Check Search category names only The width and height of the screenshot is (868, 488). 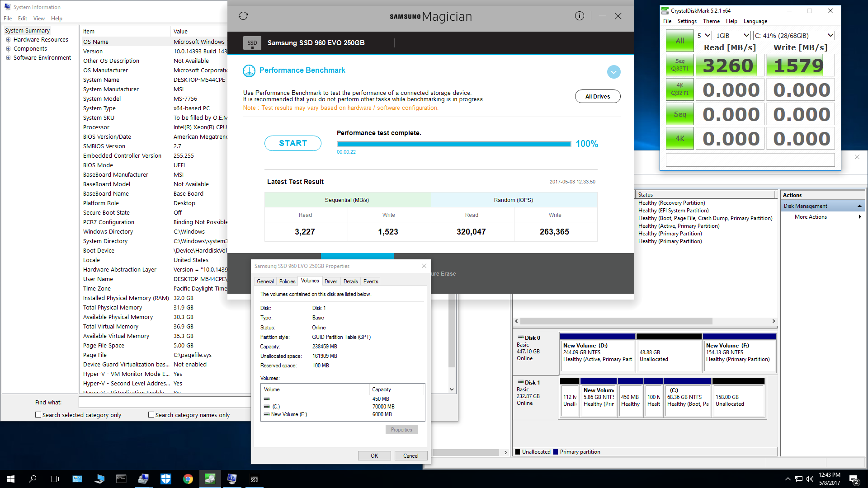coord(151,415)
